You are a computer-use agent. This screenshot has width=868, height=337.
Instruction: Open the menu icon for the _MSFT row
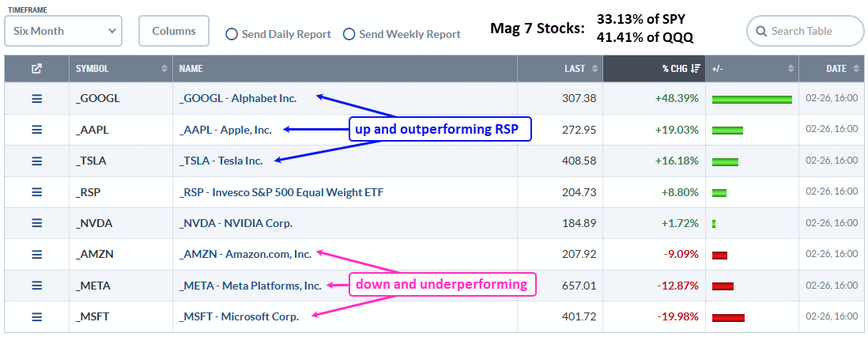[x=36, y=316]
